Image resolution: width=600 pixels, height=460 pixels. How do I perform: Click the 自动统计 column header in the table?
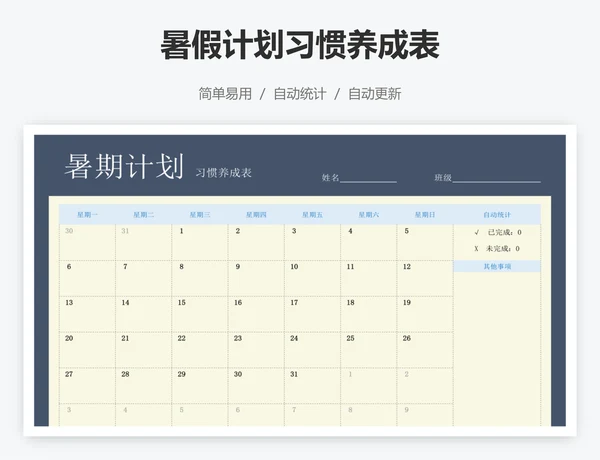(497, 215)
